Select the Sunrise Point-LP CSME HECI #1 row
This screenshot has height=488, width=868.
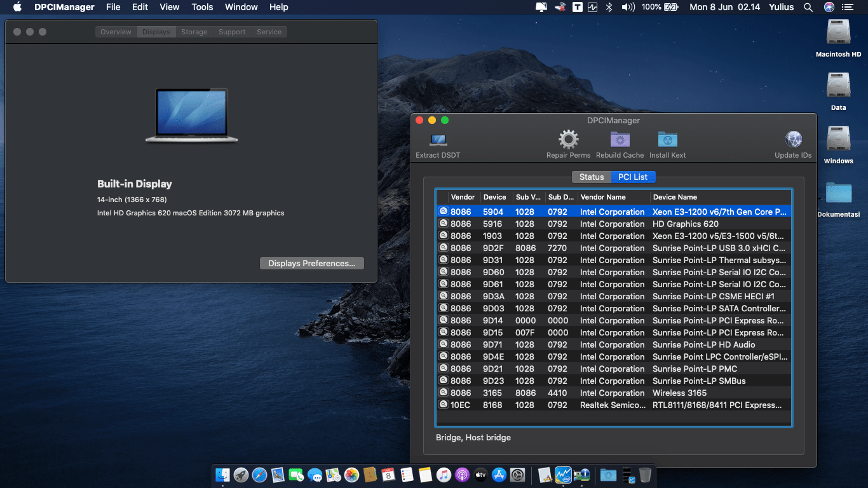point(614,296)
